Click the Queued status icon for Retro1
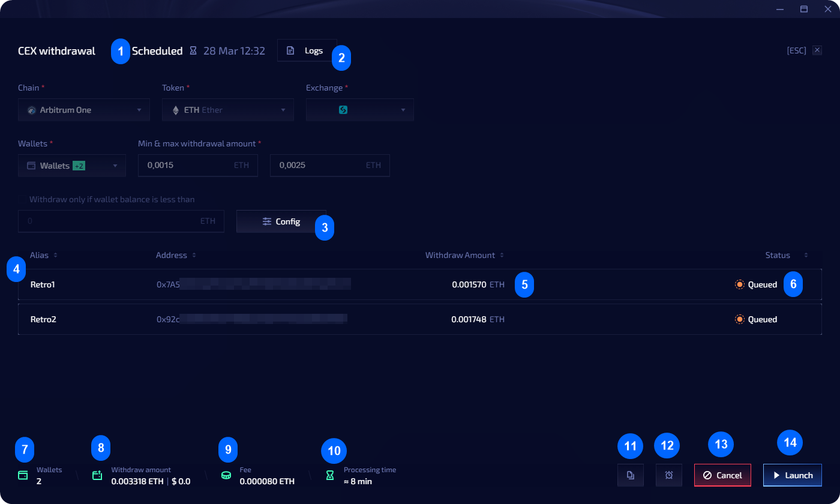 pos(740,284)
